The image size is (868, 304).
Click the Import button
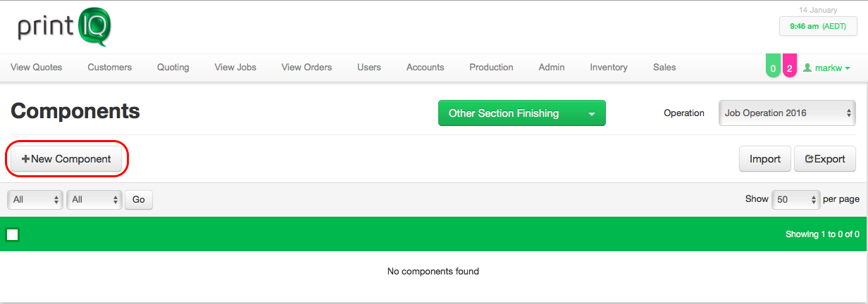764,159
